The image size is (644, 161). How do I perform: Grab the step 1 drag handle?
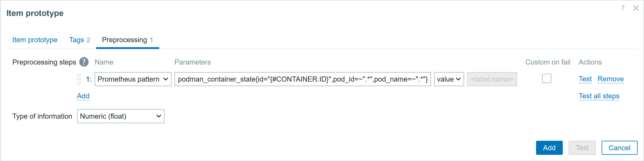pos(79,79)
